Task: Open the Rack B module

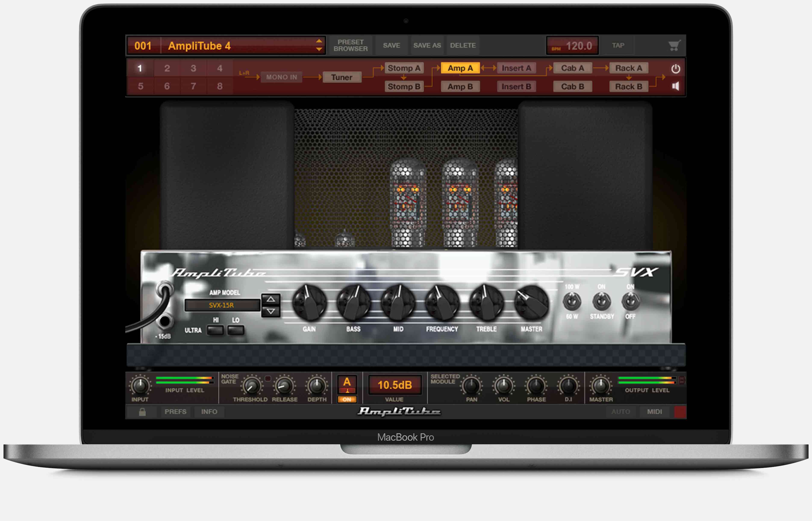Action: pos(629,87)
